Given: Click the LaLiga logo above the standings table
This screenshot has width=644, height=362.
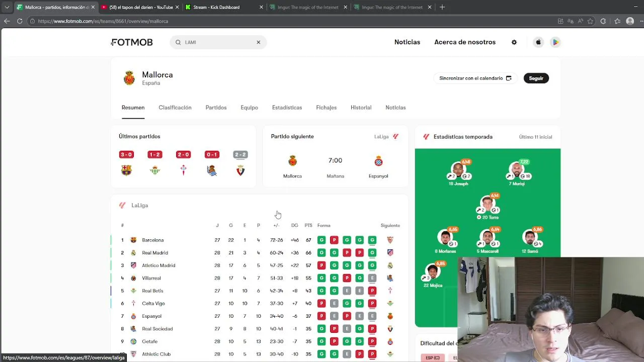Looking at the screenshot, I should click(122, 205).
